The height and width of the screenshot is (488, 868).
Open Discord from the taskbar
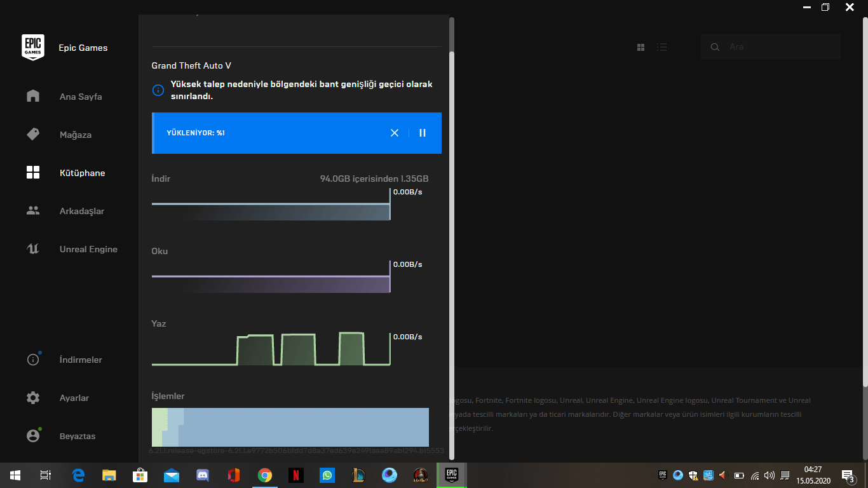point(203,475)
